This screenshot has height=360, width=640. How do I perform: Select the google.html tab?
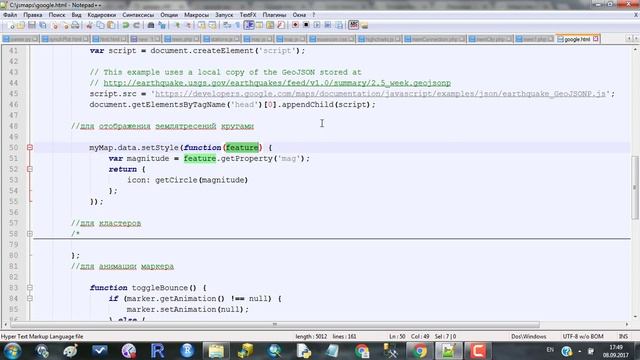(577, 39)
